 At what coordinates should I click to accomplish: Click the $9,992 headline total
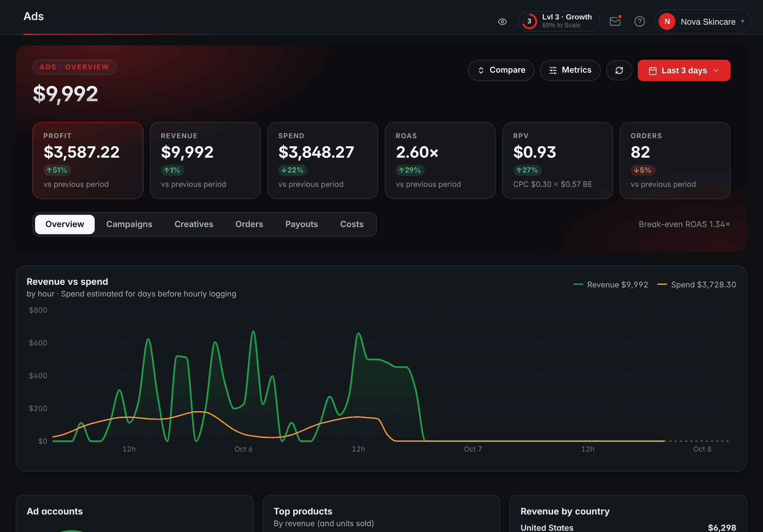(x=66, y=94)
